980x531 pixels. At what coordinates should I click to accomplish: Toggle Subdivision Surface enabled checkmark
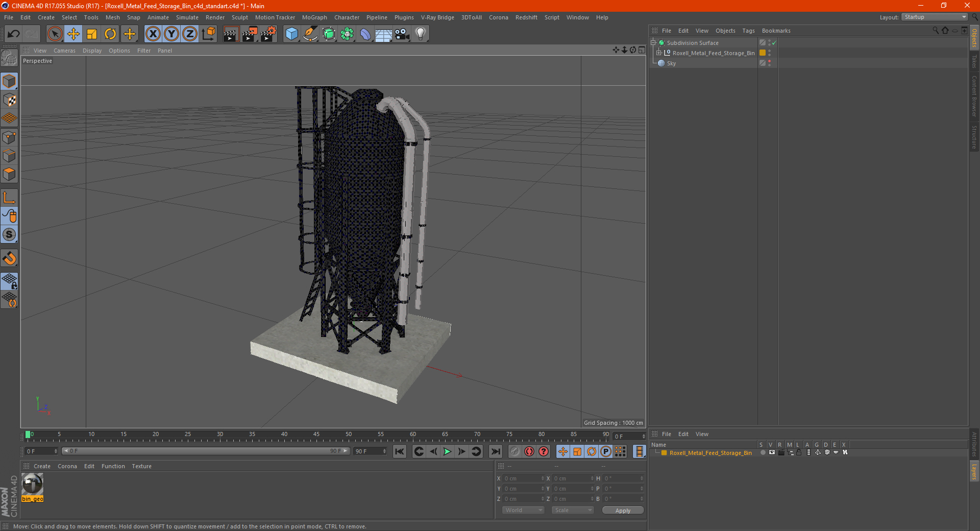(774, 43)
